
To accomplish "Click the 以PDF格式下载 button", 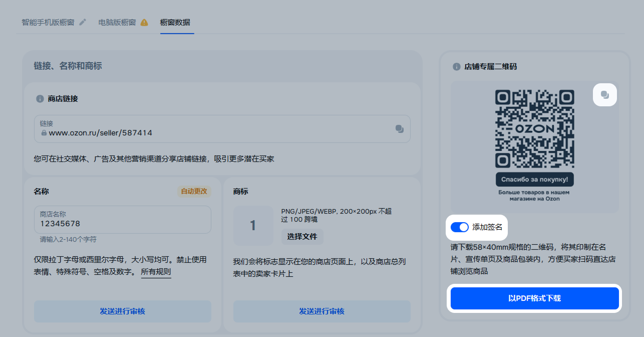I will tap(534, 298).
